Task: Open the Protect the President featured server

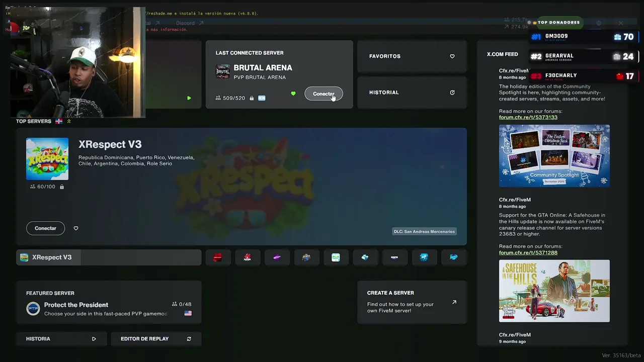Action: pos(109,302)
